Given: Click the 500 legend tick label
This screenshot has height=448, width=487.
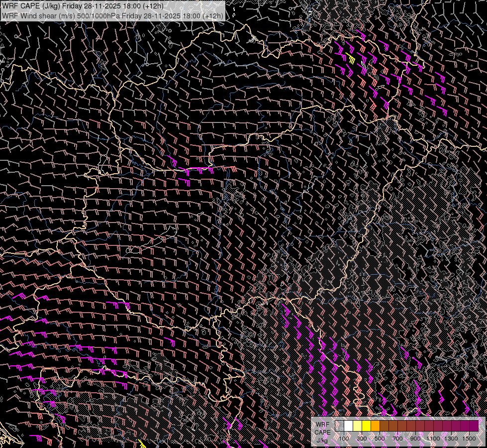Looking at the screenshot, I should point(380,439).
